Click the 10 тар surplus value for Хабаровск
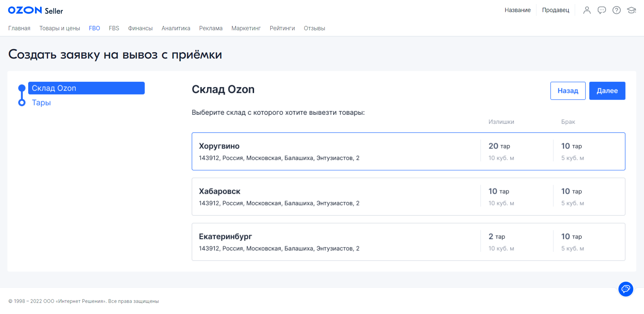This screenshot has width=644, height=314. click(x=499, y=191)
